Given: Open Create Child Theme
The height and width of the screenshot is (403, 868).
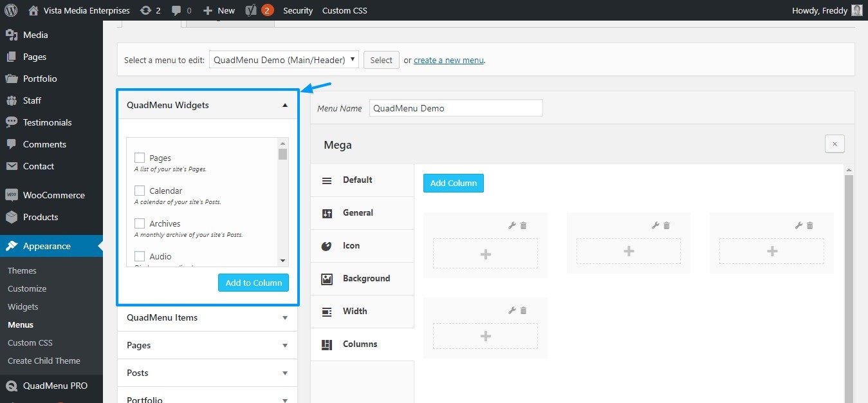Looking at the screenshot, I should [44, 361].
